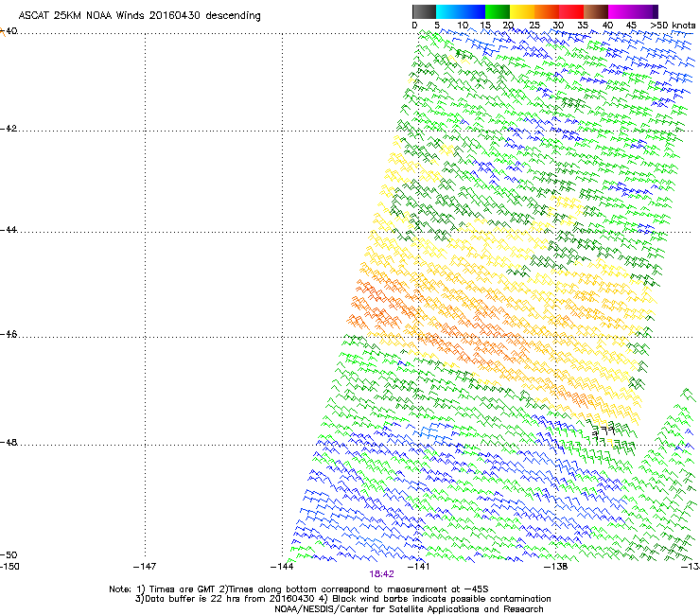The width and height of the screenshot is (700, 615).
Task: Click the legend number '40' label
Action: click(x=607, y=26)
